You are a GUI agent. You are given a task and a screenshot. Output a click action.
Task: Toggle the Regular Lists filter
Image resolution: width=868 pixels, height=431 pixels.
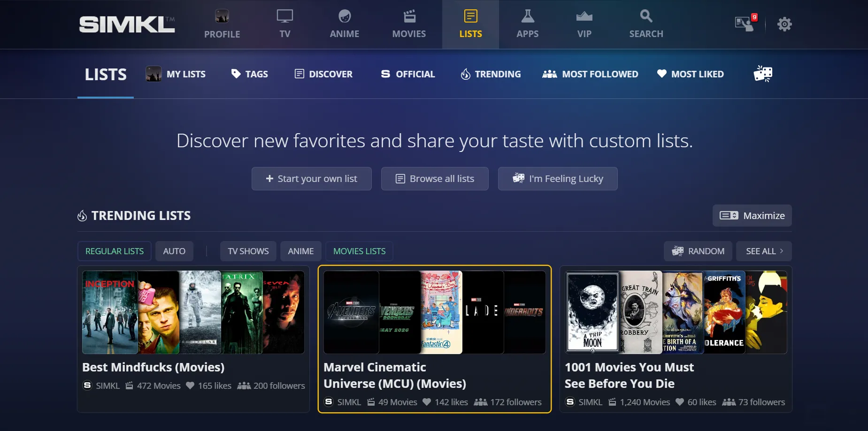pos(115,251)
